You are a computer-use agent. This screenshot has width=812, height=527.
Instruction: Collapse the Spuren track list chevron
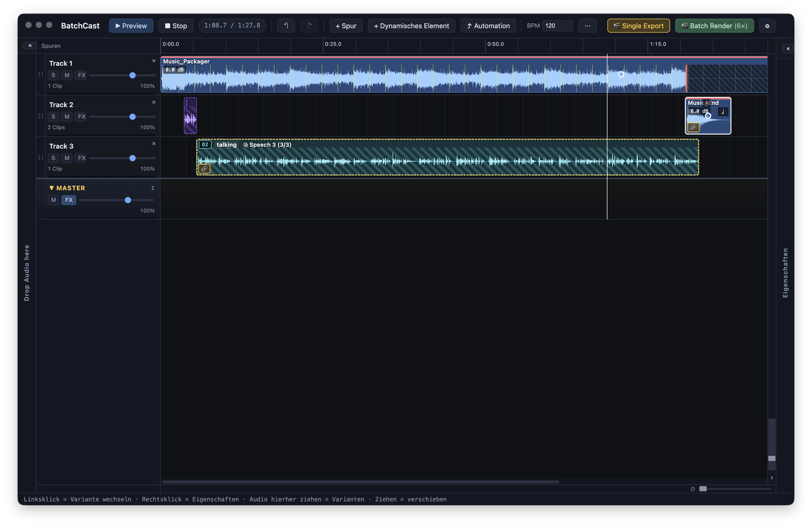30,46
